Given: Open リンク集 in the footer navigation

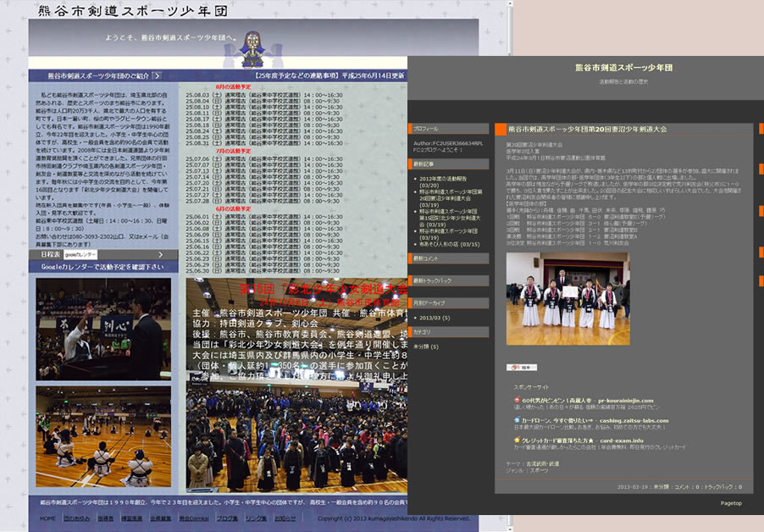Looking at the screenshot, I should pyautogui.click(x=257, y=518).
